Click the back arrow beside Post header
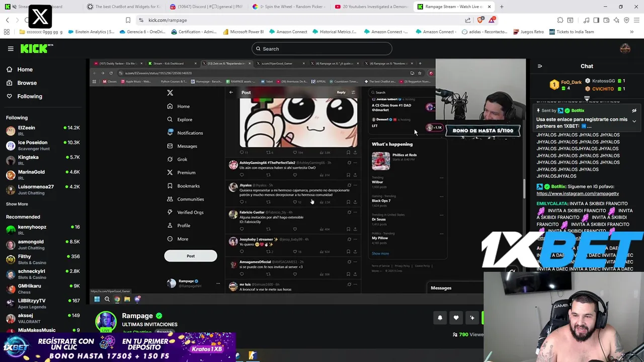The width and height of the screenshot is (644, 362). coord(231,92)
